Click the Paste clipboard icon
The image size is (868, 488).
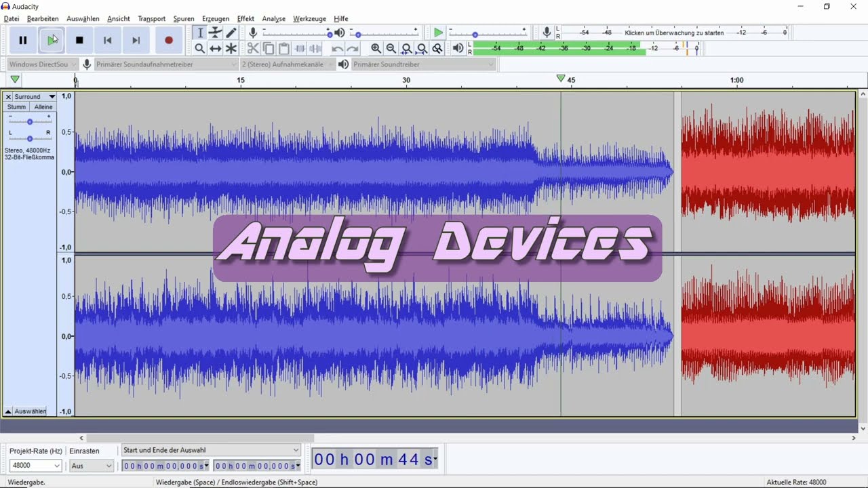[x=284, y=48]
